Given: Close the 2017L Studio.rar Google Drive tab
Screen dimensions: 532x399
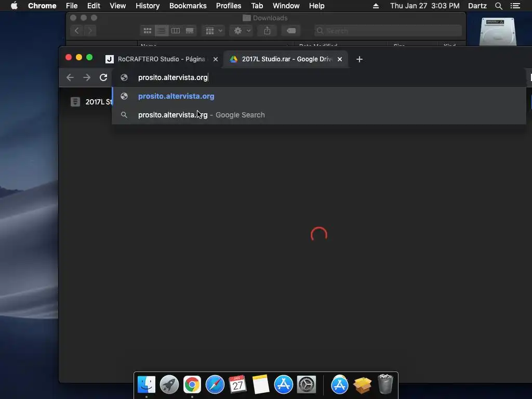Looking at the screenshot, I should pyautogui.click(x=340, y=59).
